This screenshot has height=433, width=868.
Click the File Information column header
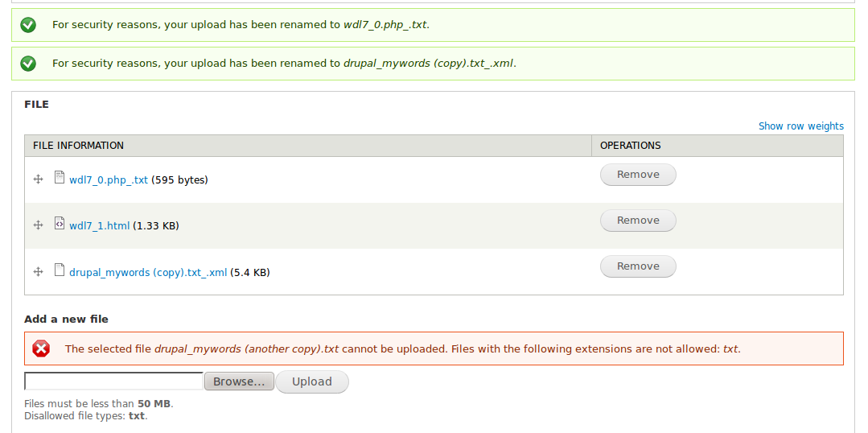tap(79, 146)
